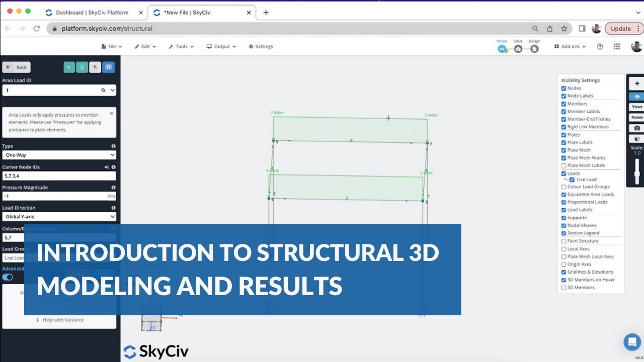644x362 pixels.
Task: Open the Chrome tab search chevron
Action: tap(638, 12)
